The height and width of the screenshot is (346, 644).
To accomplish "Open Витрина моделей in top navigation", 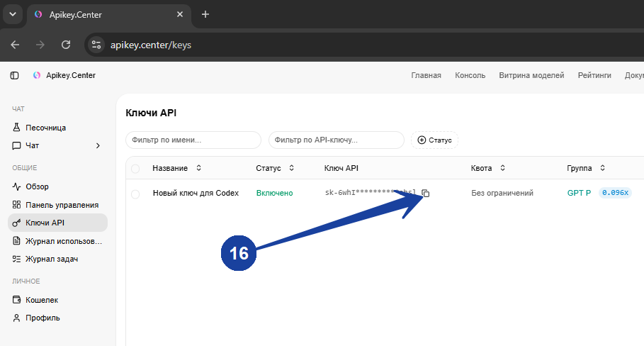I will [x=531, y=76].
